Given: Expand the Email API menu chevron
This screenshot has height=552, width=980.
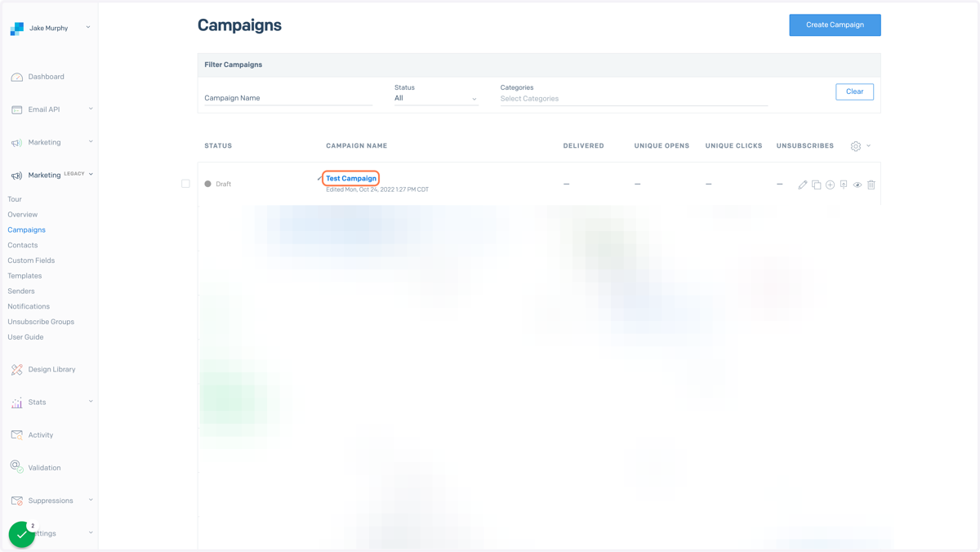Looking at the screenshot, I should coord(91,109).
